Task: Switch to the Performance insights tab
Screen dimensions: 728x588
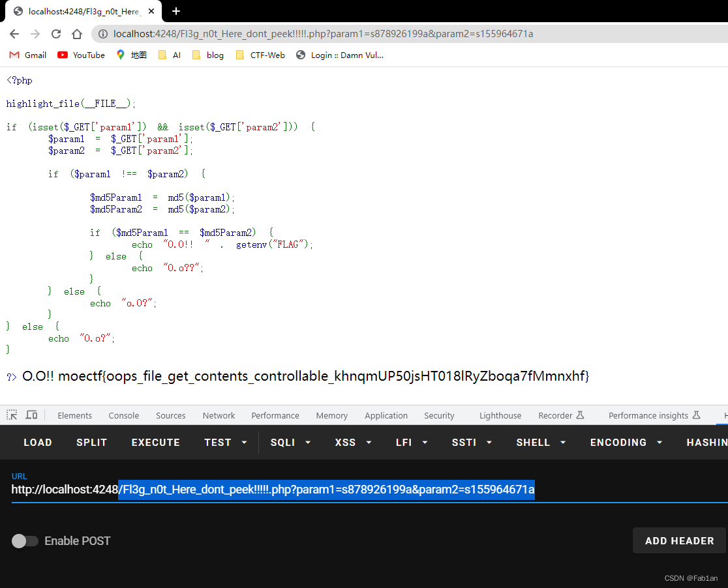Action: pyautogui.click(x=654, y=415)
